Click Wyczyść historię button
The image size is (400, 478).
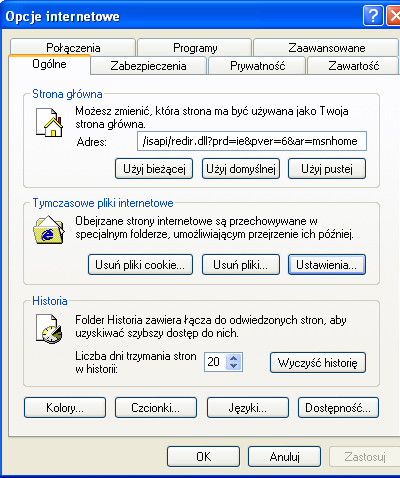point(318,363)
